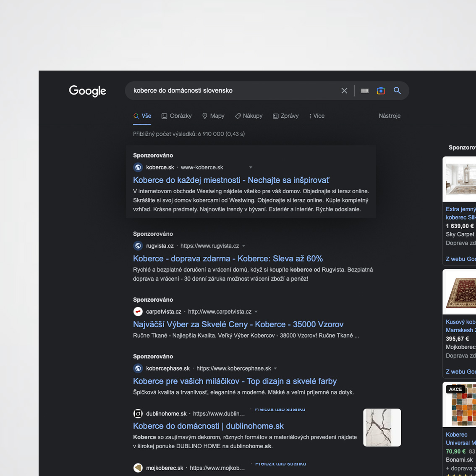
Task: Open 'Koberce - doprava zdarma' result
Action: tap(228, 258)
